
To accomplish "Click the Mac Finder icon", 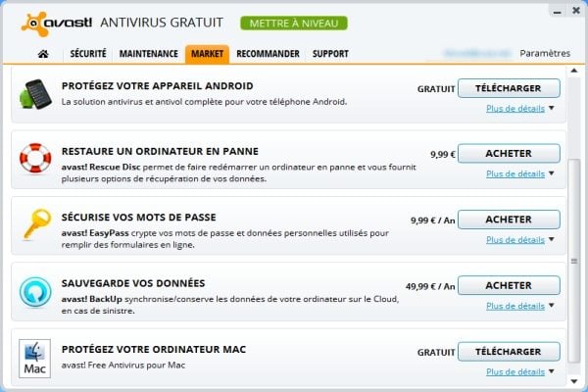I will 35,359.
